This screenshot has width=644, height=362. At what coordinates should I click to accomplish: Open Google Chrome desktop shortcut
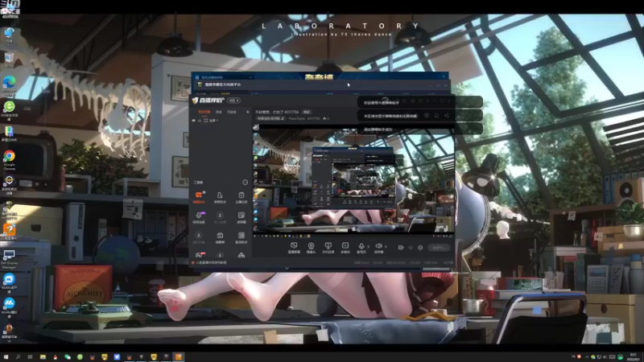(9, 159)
